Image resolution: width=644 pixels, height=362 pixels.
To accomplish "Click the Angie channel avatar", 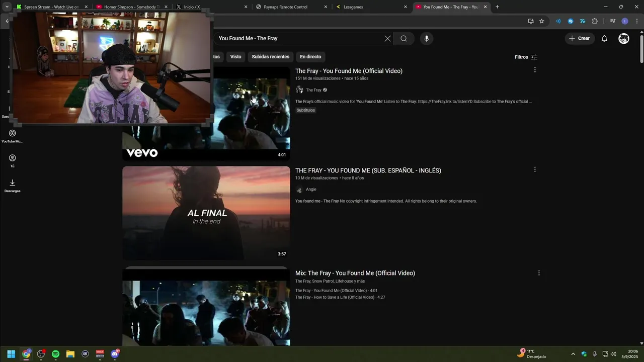I will pos(299,190).
